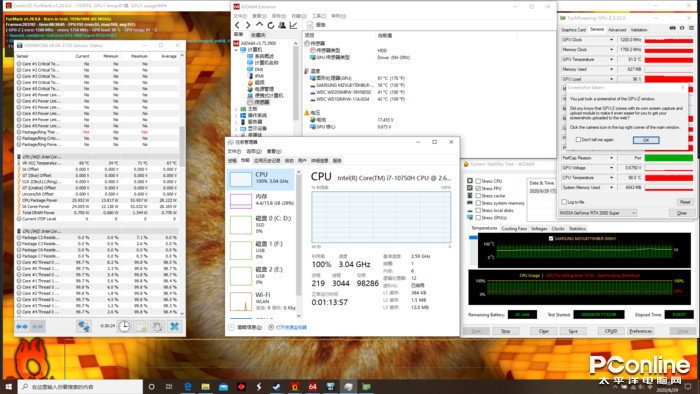Close HWiNFO sensors with blue X icon
The width and height of the screenshot is (700, 394).
(175, 327)
